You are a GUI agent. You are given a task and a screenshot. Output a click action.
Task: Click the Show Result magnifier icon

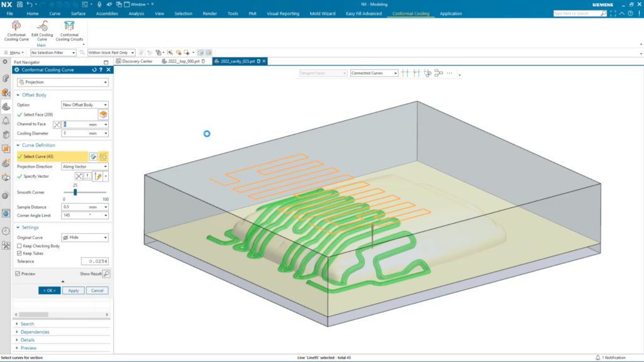tap(106, 274)
